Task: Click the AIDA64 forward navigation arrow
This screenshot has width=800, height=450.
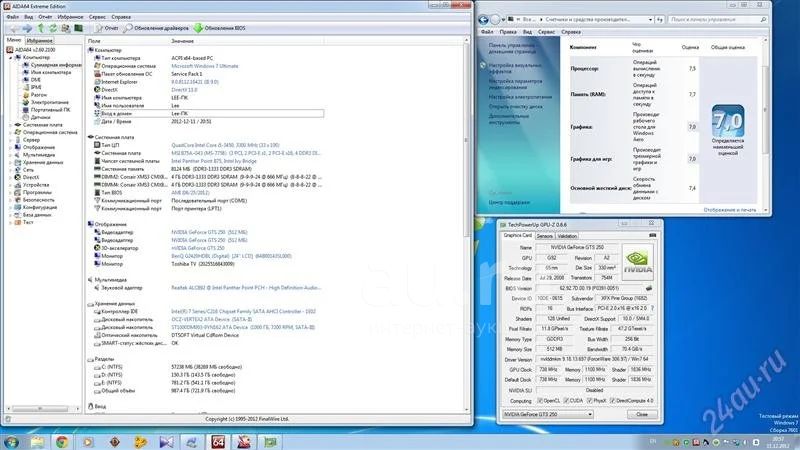Action: (x=28, y=29)
